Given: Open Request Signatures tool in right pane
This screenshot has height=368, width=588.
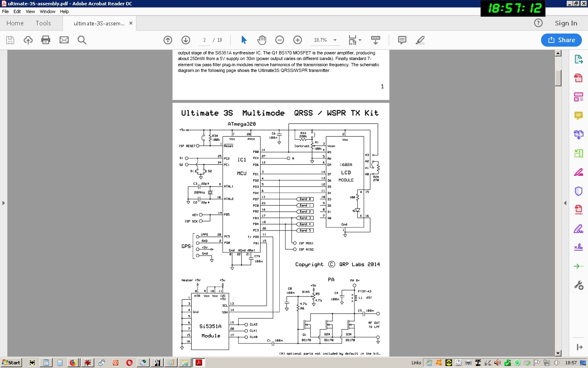Looking at the screenshot, I should pyautogui.click(x=579, y=247).
